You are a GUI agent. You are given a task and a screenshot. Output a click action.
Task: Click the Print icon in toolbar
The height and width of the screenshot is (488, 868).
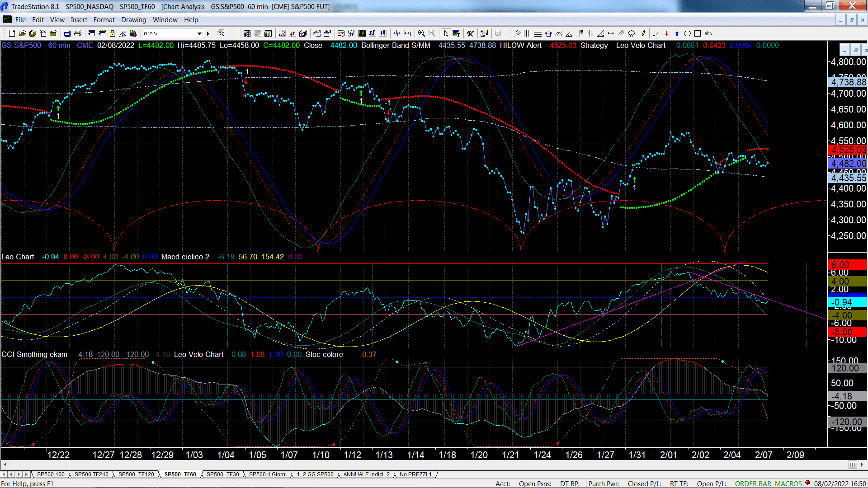[78, 33]
